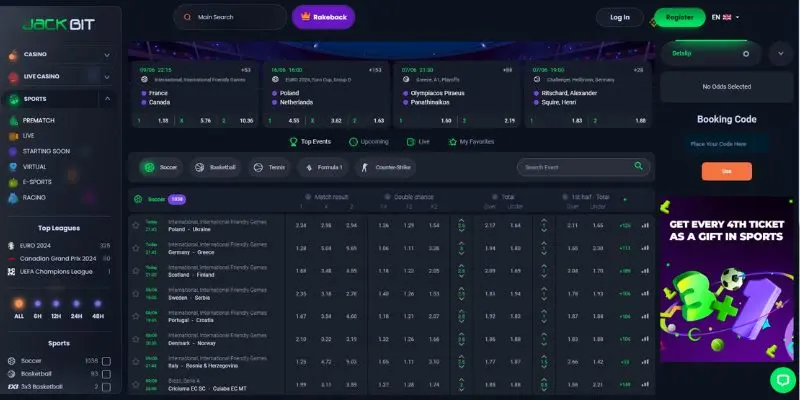Open EURO 2024 in Top Leagues
The width and height of the screenshot is (800, 400).
click(59, 245)
